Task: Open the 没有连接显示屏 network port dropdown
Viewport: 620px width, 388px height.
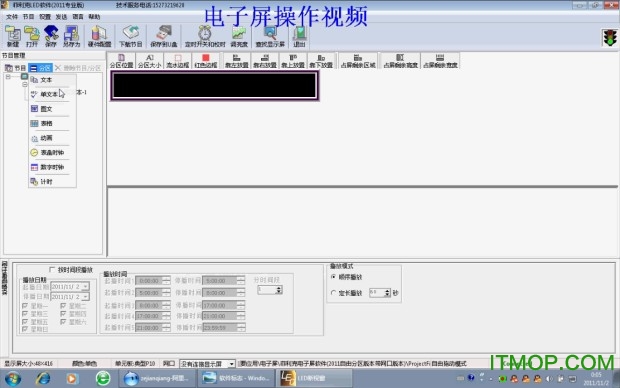Action: coord(232,363)
